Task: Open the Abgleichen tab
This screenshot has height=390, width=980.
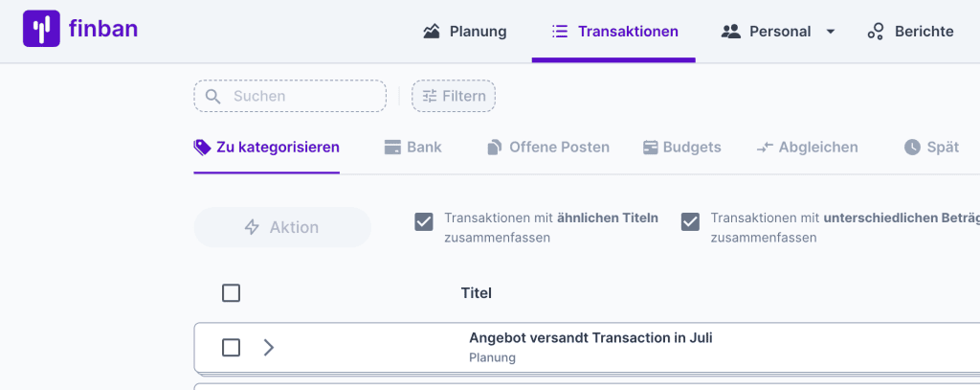Action: click(x=807, y=148)
